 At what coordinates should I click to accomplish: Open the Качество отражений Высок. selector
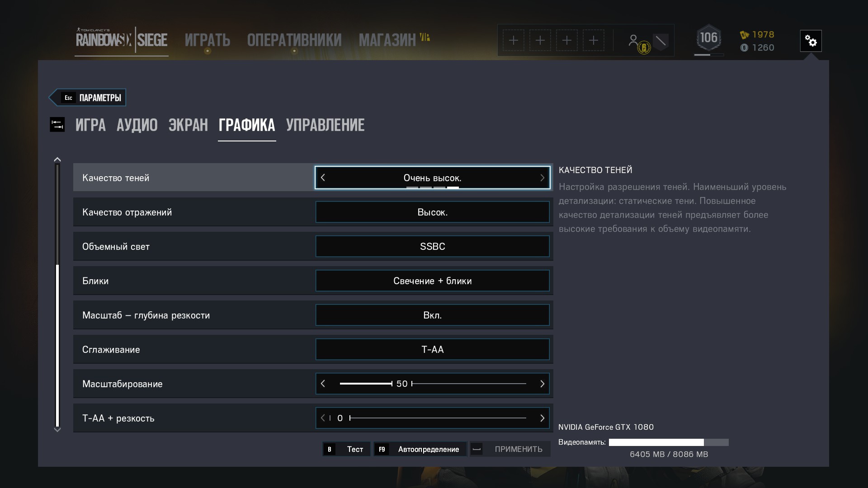[x=433, y=212]
